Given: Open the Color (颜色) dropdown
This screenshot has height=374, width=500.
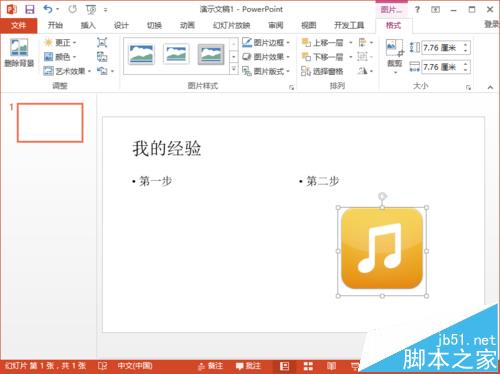Looking at the screenshot, I should [x=60, y=57].
